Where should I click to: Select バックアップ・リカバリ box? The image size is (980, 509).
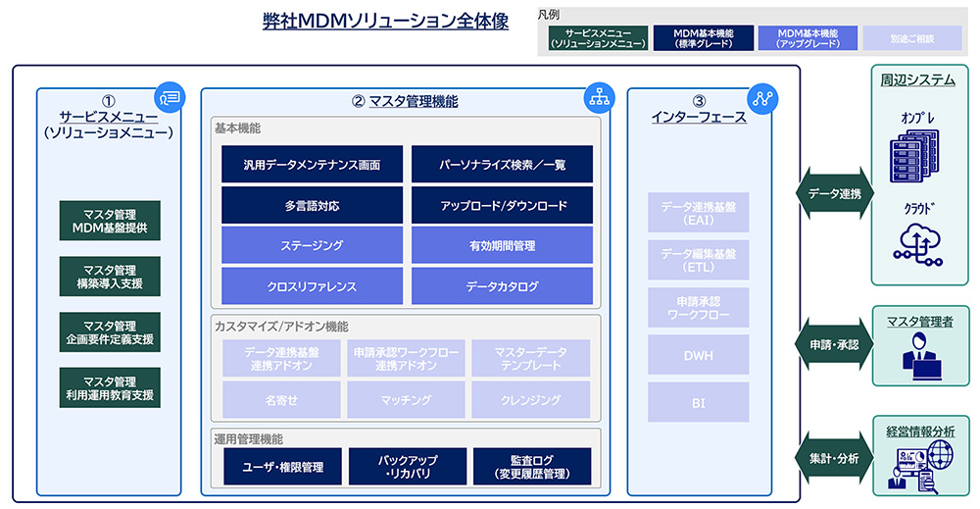[x=408, y=467]
